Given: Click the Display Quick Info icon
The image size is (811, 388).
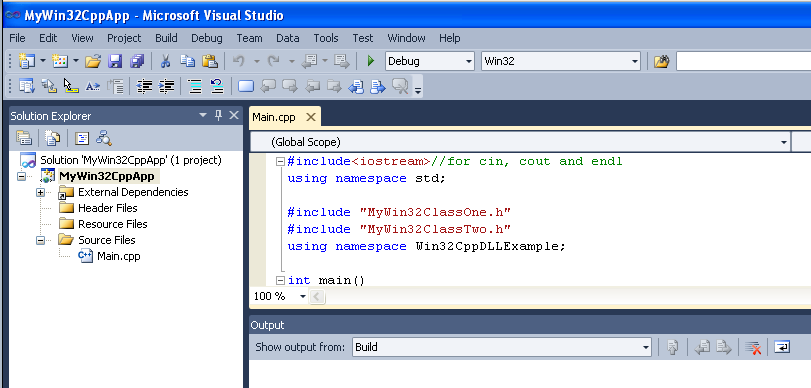Looking at the screenshot, I should click(x=71, y=86).
